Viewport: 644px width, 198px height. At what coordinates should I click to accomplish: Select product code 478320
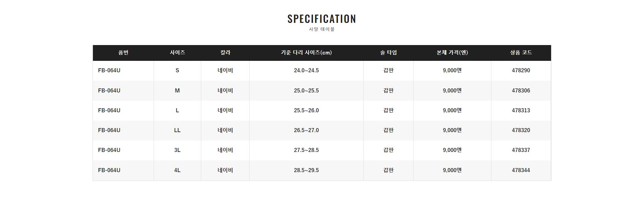pos(521,130)
